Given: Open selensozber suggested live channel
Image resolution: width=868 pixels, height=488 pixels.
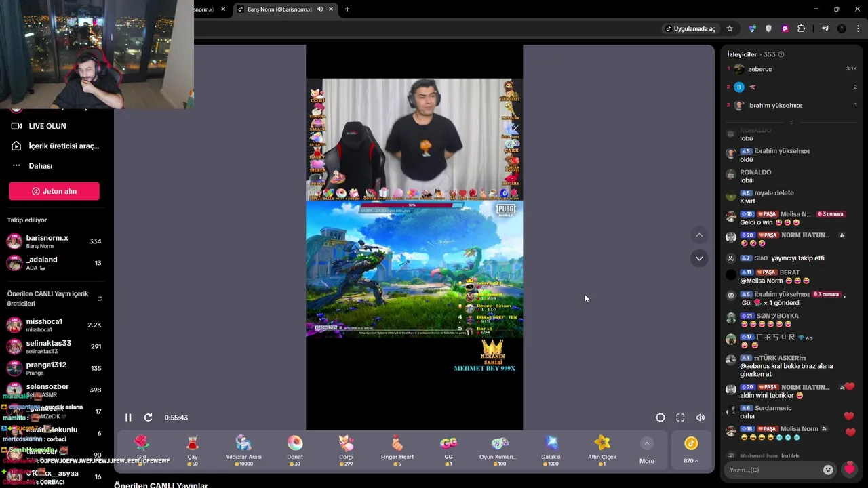Looking at the screenshot, I should coord(54,390).
